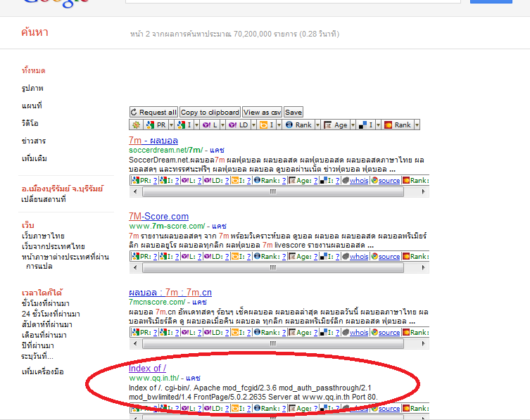Select the ข่าวสาร (News) search category
This screenshot has height=420, width=530.
click(34, 141)
